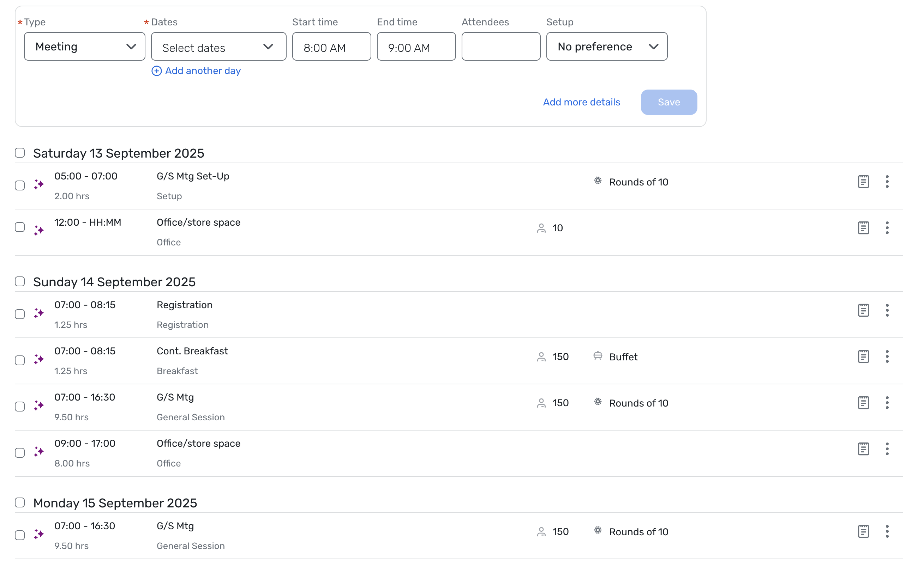Check the Registration row checkbox
Image resolution: width=924 pixels, height=567 pixels.
[20, 314]
